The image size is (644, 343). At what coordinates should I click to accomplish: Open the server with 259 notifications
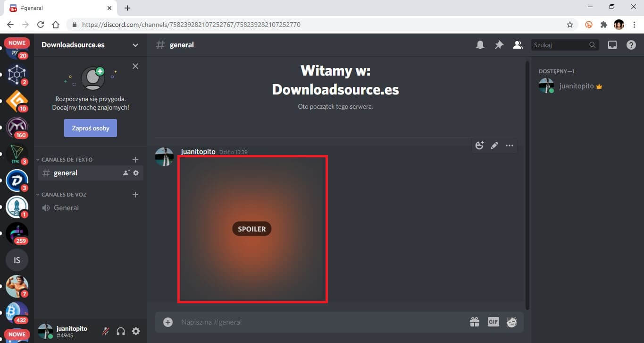[17, 233]
